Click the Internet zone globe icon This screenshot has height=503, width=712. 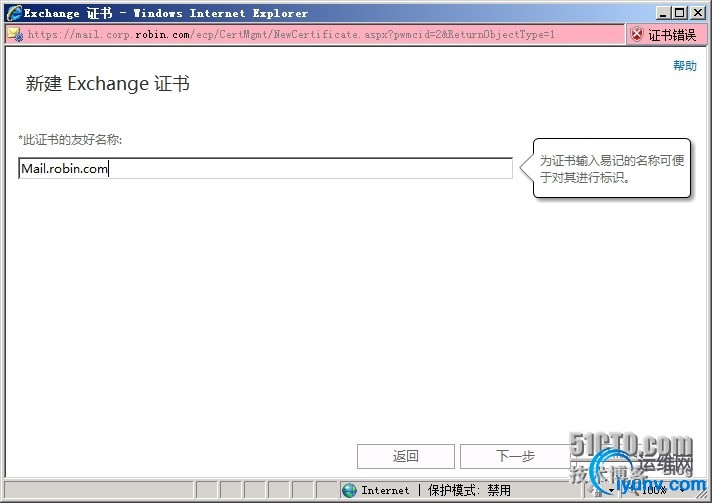349,490
